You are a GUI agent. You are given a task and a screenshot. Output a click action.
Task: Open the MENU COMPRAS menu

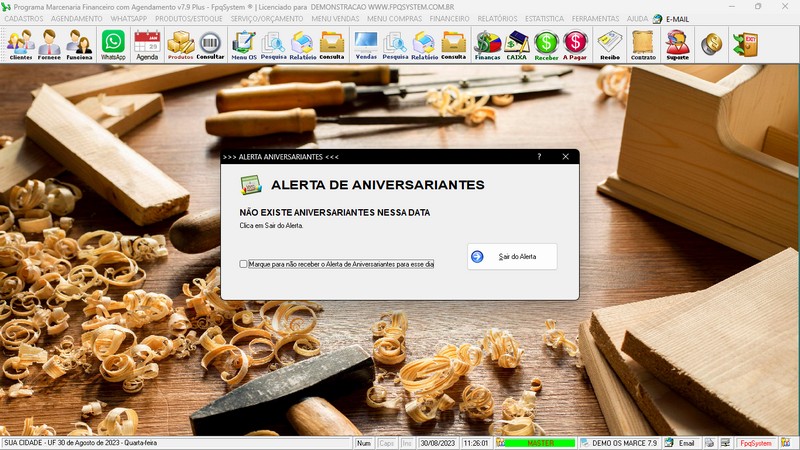coord(394,19)
